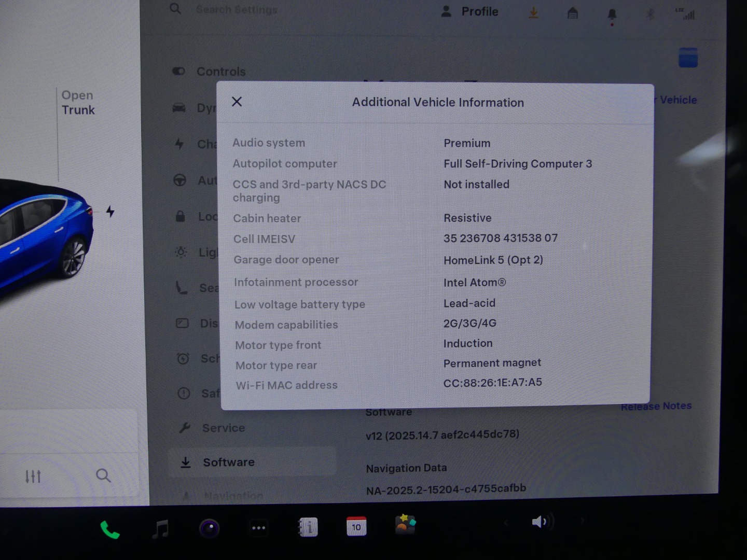The image size is (747, 560).
Task: Launch the camera app icon
Action: point(210,528)
